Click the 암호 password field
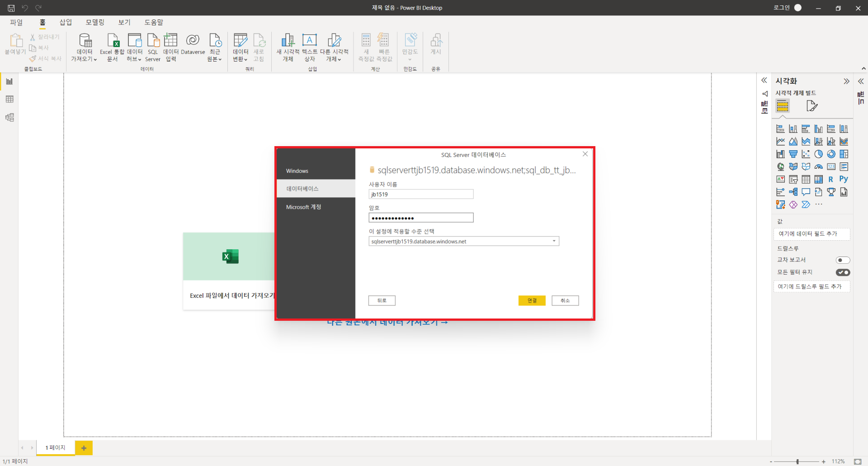The image size is (868, 466). tap(421, 218)
